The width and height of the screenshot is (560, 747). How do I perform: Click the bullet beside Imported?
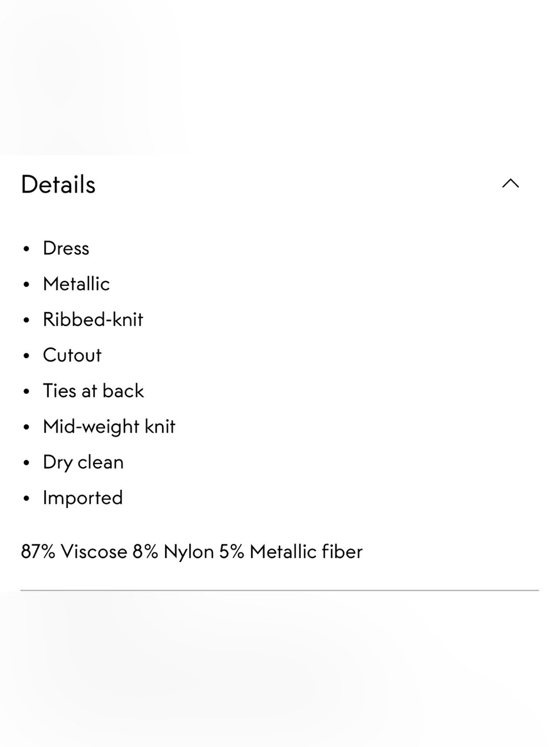[x=26, y=499]
